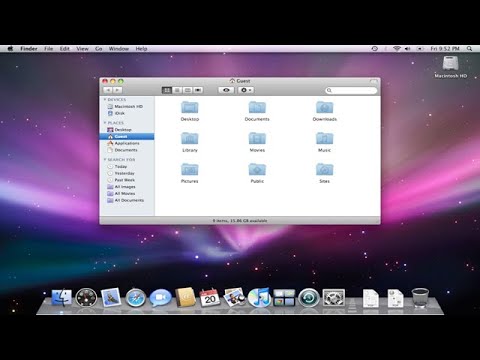Launch Time Machine from the Dock

(309, 297)
